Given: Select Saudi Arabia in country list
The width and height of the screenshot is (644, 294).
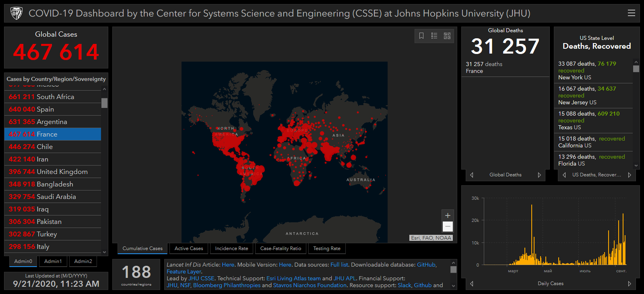Looking at the screenshot, I should pos(53,197).
